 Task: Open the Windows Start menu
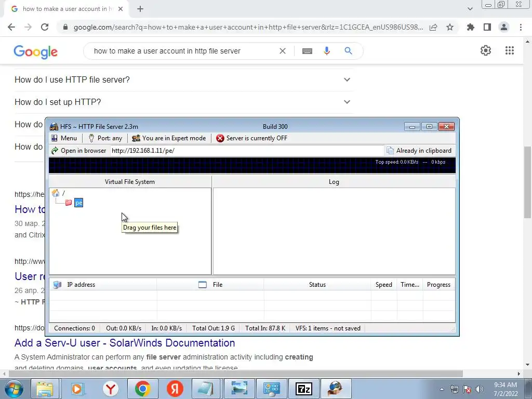14,389
